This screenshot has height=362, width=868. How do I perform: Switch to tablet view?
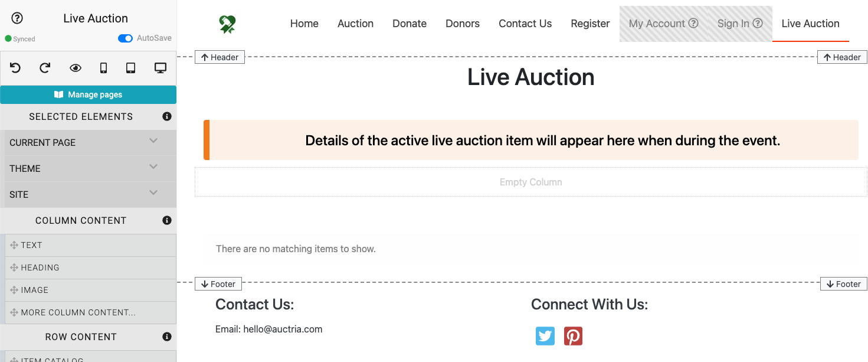pyautogui.click(x=131, y=68)
